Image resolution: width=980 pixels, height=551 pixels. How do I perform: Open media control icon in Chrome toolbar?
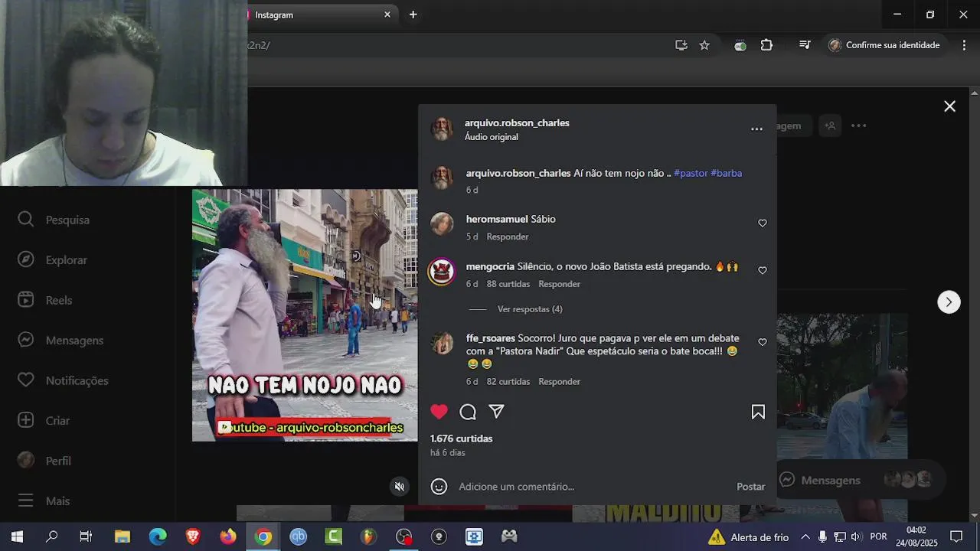point(805,45)
